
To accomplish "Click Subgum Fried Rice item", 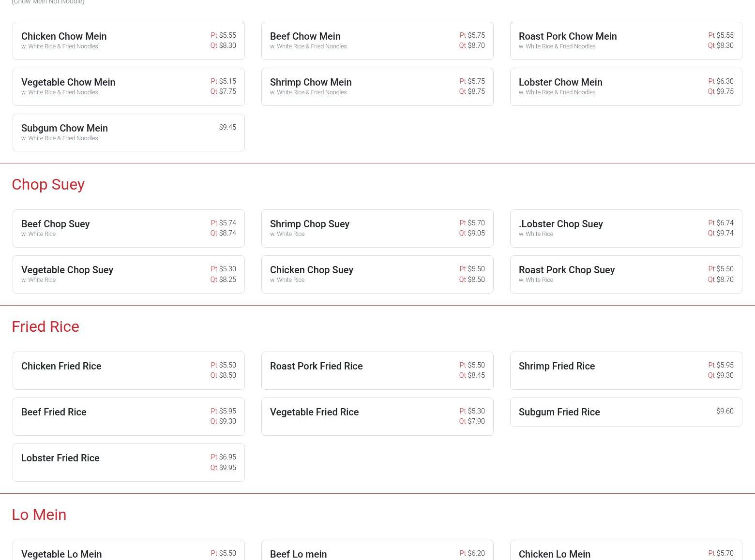I will pyautogui.click(x=626, y=412).
